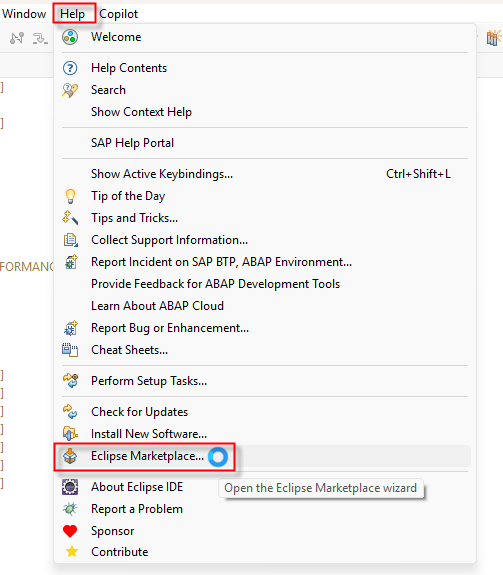Select Provide Feedback for ABAP Development Tools
The image size is (503, 575).
pos(265,284)
